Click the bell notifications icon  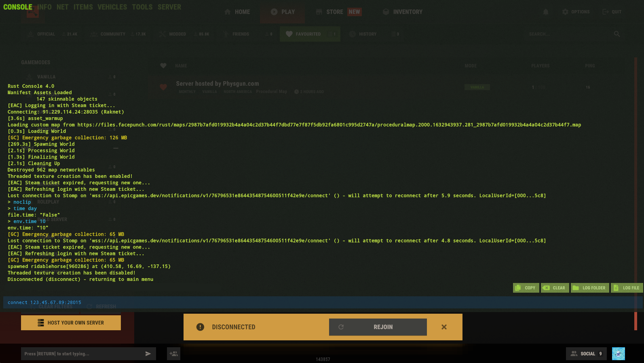click(545, 12)
